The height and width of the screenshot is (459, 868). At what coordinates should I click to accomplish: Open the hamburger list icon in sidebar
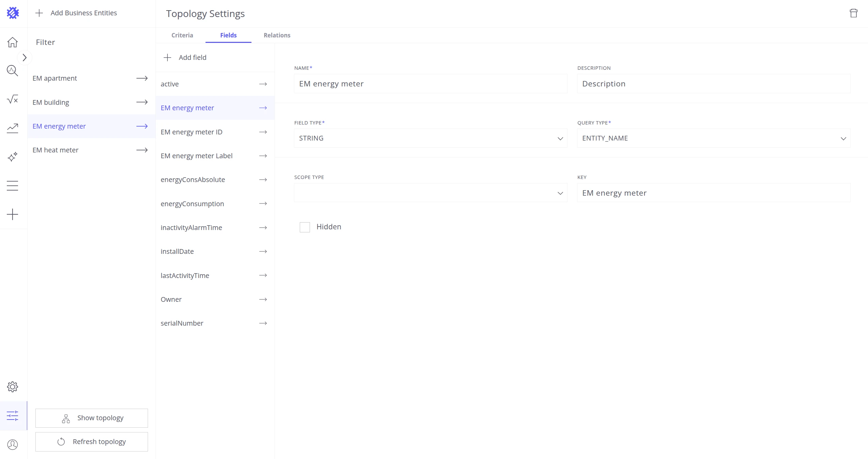[x=13, y=185]
